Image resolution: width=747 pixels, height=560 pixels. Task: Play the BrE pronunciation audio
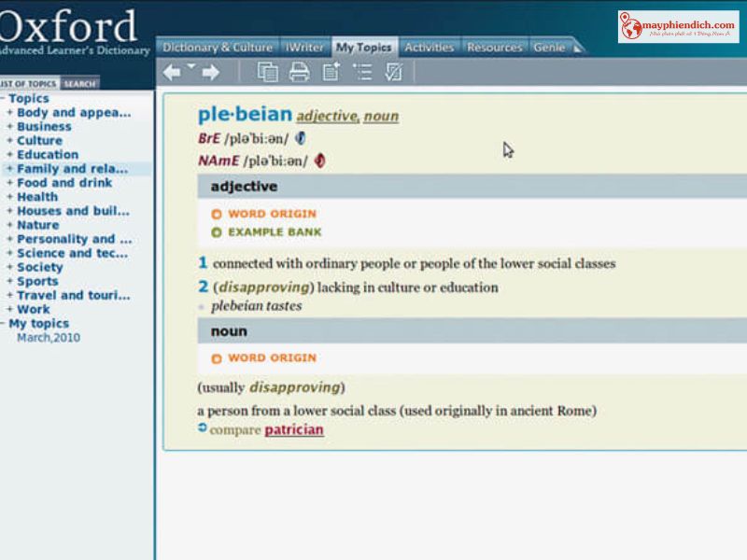299,140
